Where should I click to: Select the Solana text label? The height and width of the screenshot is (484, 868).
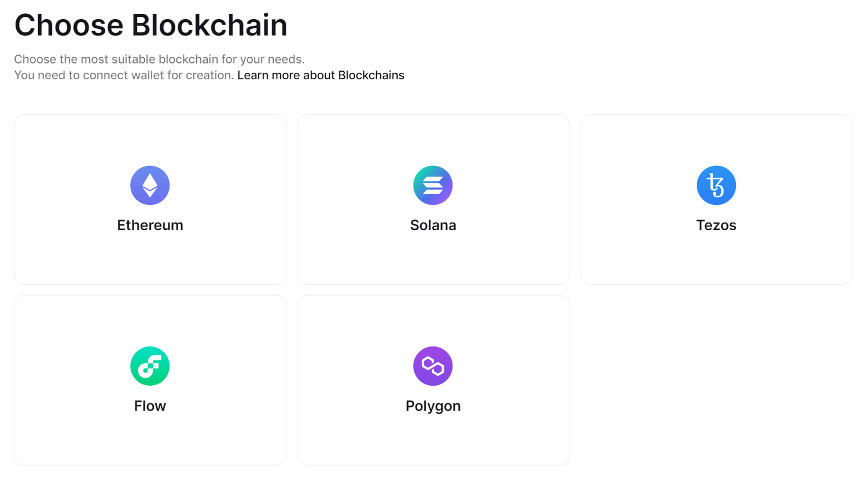(x=433, y=225)
